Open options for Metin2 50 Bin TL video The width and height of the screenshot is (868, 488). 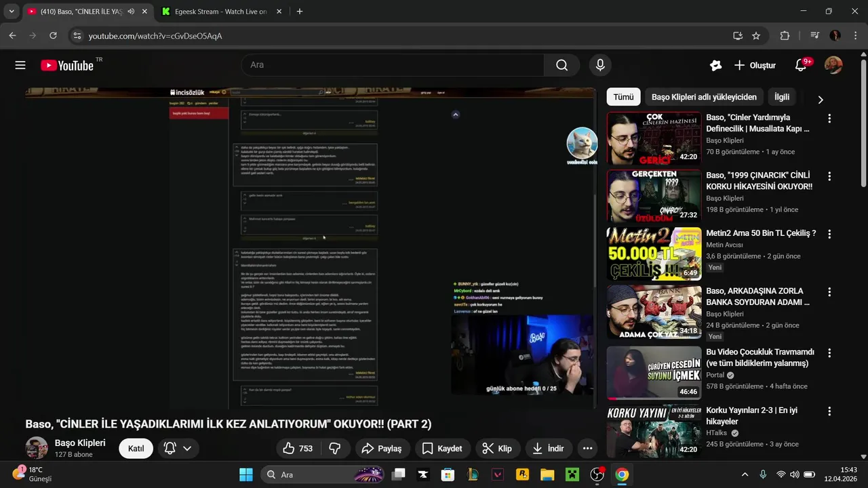tap(829, 234)
